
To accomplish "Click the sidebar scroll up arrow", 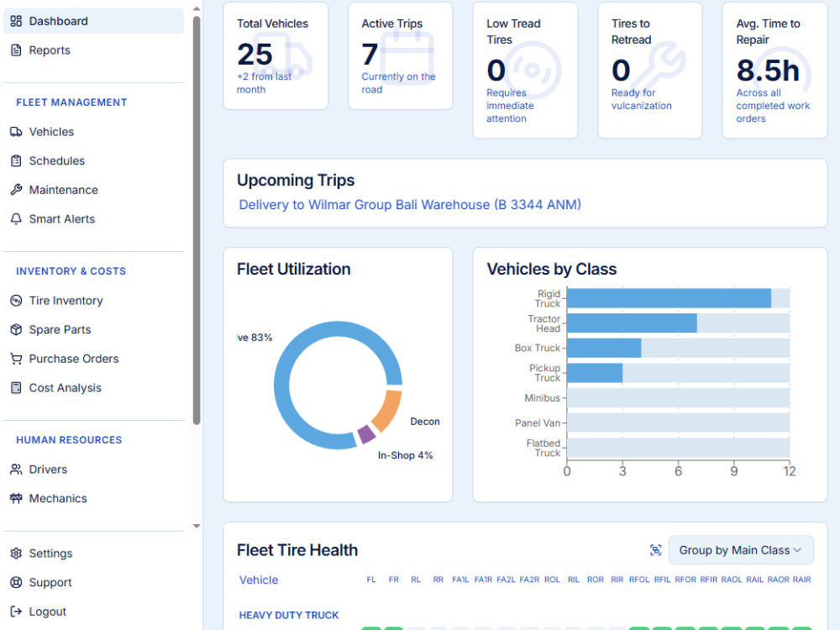I will (x=197, y=8).
